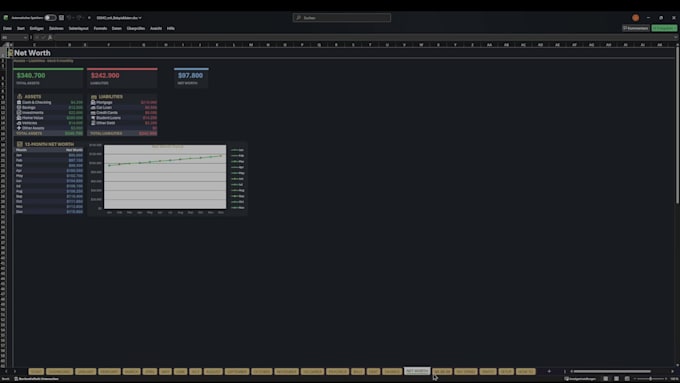Go to previous sheet tabs arrow
The width and height of the screenshot is (680, 383).
(x=6, y=371)
